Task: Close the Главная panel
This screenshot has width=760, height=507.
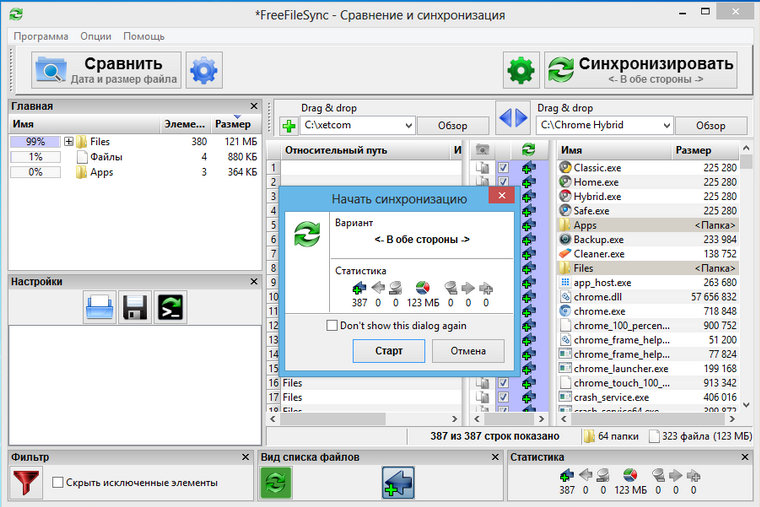Action: point(254,106)
